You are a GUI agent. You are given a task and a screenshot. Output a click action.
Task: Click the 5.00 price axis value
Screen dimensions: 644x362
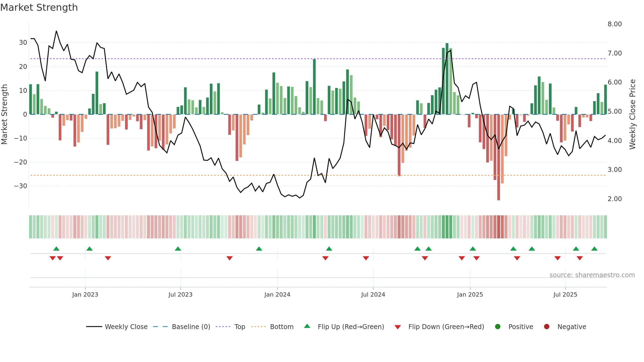[x=615, y=111]
